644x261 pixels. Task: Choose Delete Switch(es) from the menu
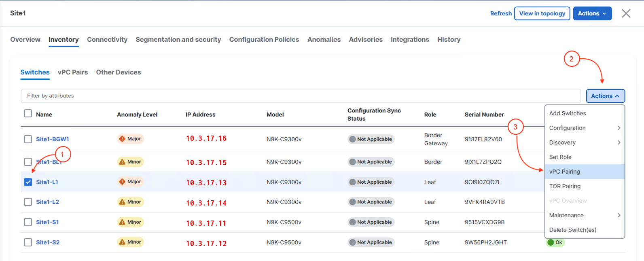tap(573, 230)
